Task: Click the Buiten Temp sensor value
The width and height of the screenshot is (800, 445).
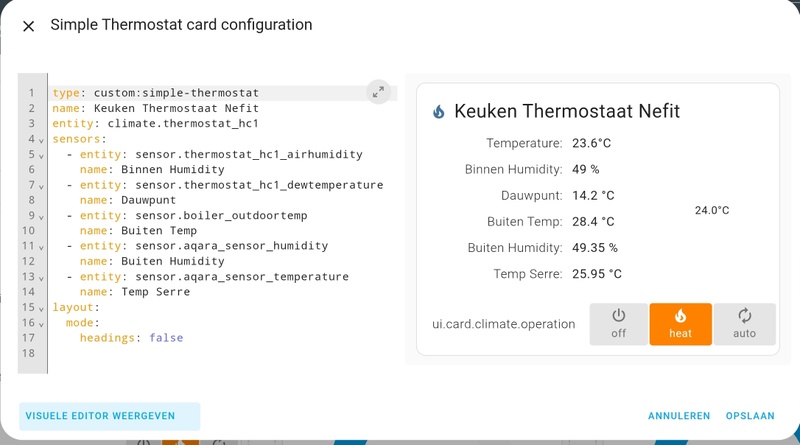Action: [x=593, y=222]
